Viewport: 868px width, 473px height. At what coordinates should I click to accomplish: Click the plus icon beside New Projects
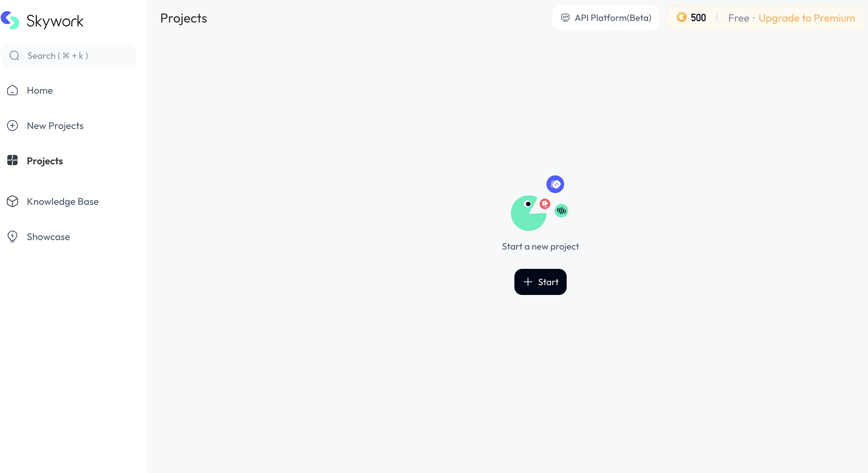(12, 125)
